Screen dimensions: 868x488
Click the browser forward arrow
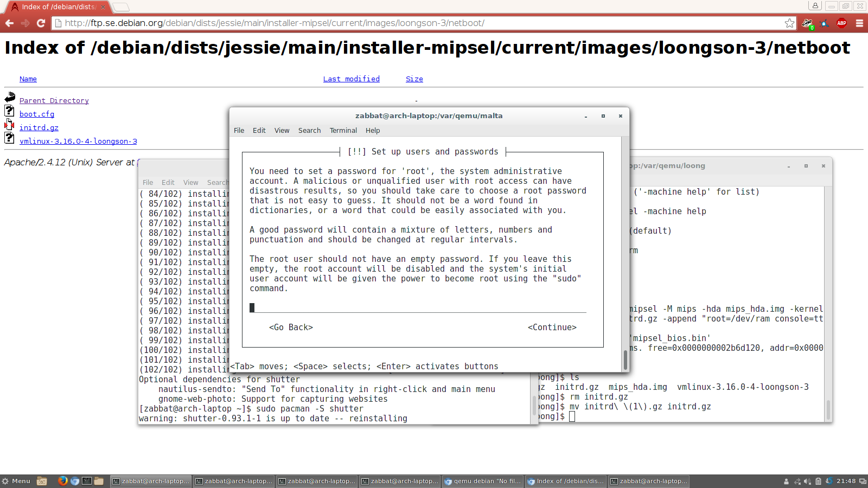(25, 23)
